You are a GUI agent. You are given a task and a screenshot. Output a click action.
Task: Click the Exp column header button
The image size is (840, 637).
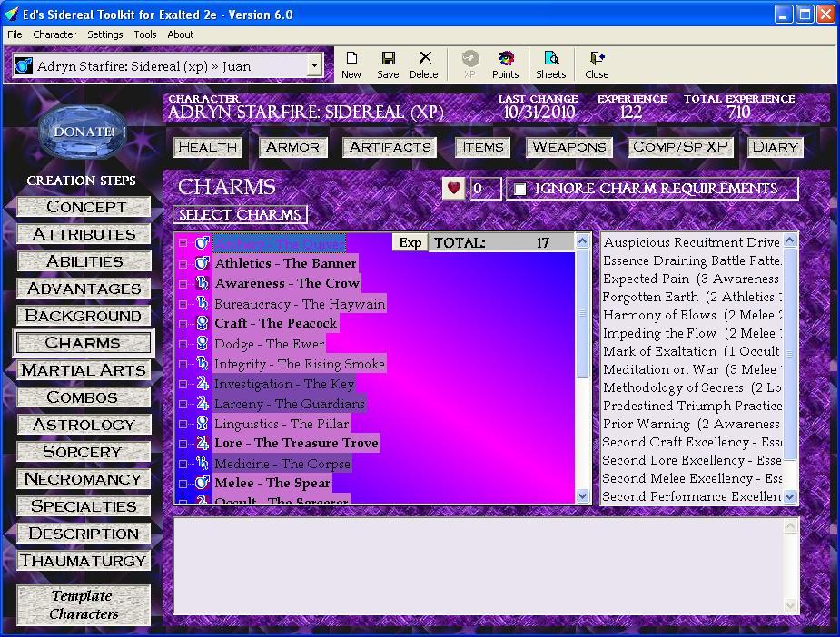(x=410, y=242)
